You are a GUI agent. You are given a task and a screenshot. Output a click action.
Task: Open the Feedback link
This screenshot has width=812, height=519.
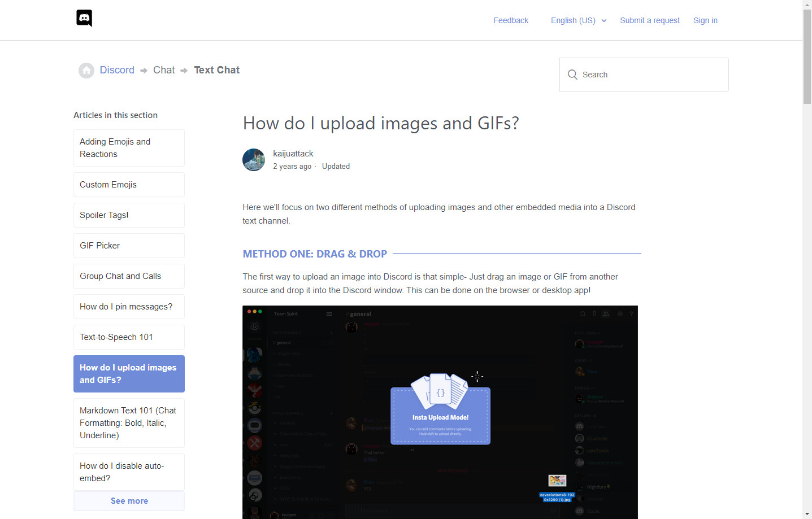tap(511, 20)
